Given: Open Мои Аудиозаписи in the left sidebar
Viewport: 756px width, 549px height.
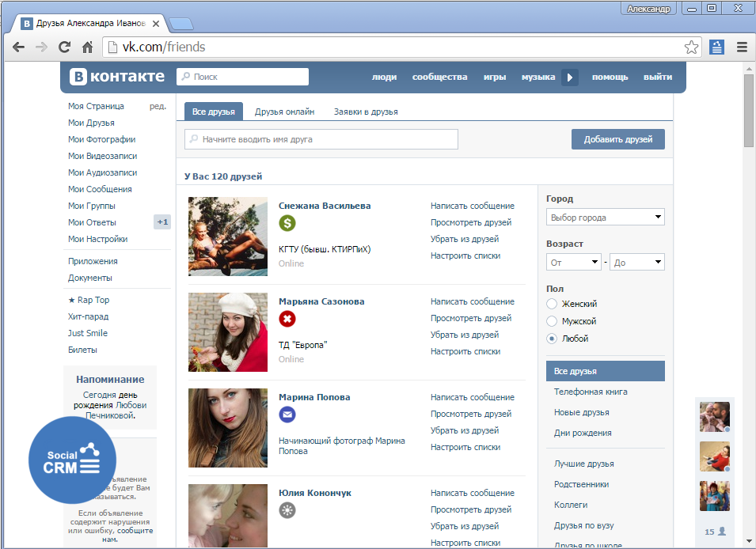Looking at the screenshot, I should (102, 172).
